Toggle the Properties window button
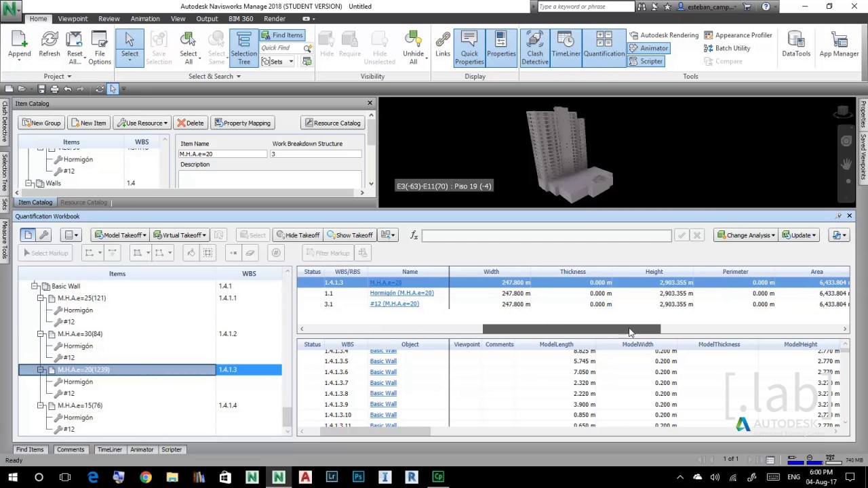Screen dimensions: 868x488 click(501, 47)
